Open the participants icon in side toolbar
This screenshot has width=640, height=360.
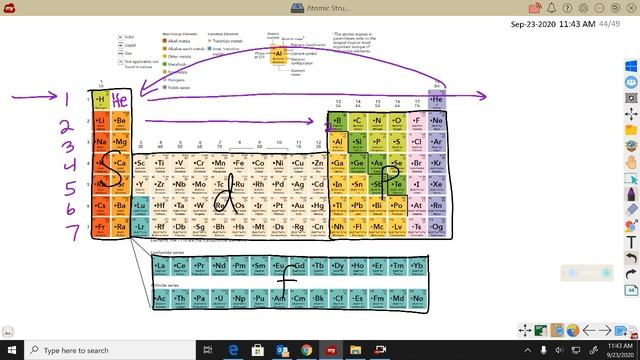coord(631,82)
